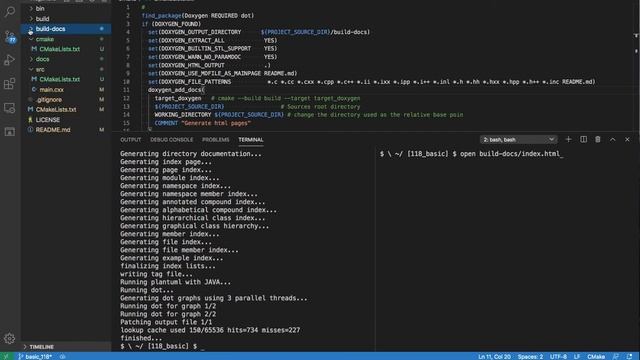This screenshot has height=360, width=640.
Task: Click line 2 find_package text
Action: pyautogui.click(x=198, y=16)
